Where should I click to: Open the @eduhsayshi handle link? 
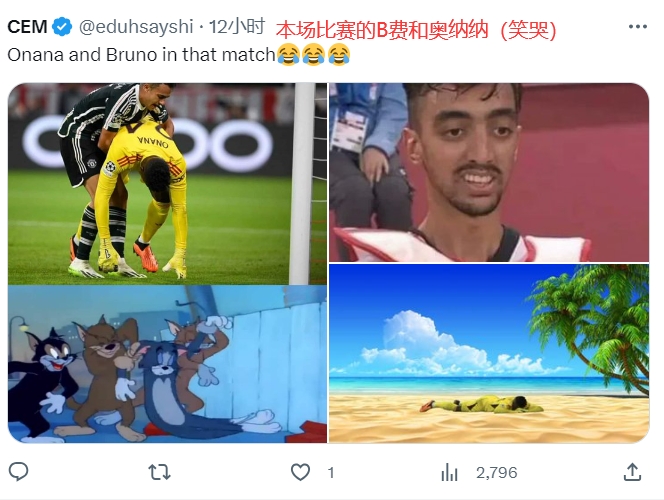tap(136, 27)
